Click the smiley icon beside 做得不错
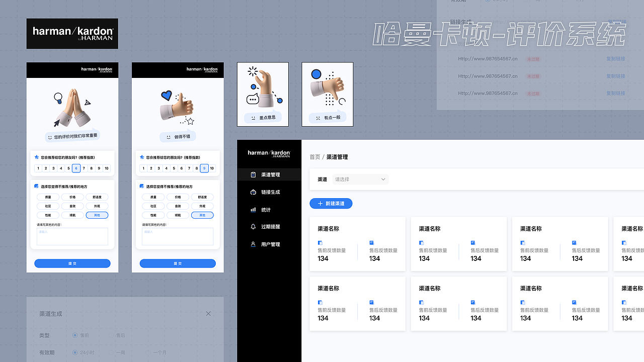The image size is (644, 362). click(169, 137)
